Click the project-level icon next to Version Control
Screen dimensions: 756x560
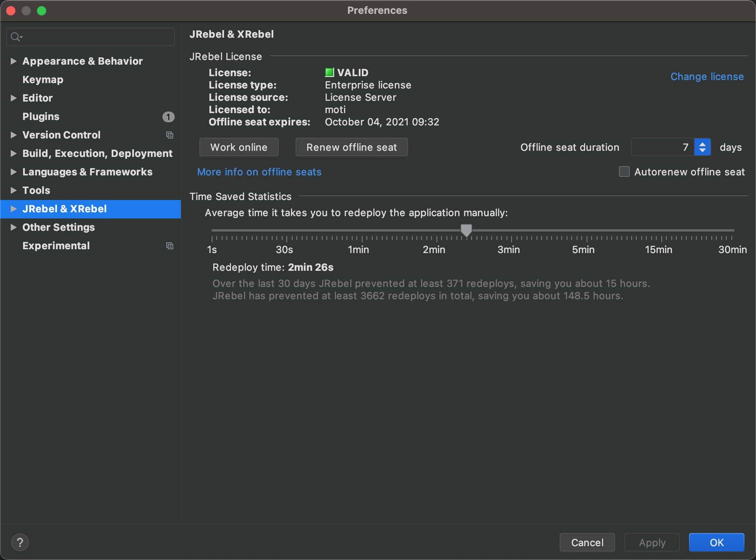169,135
